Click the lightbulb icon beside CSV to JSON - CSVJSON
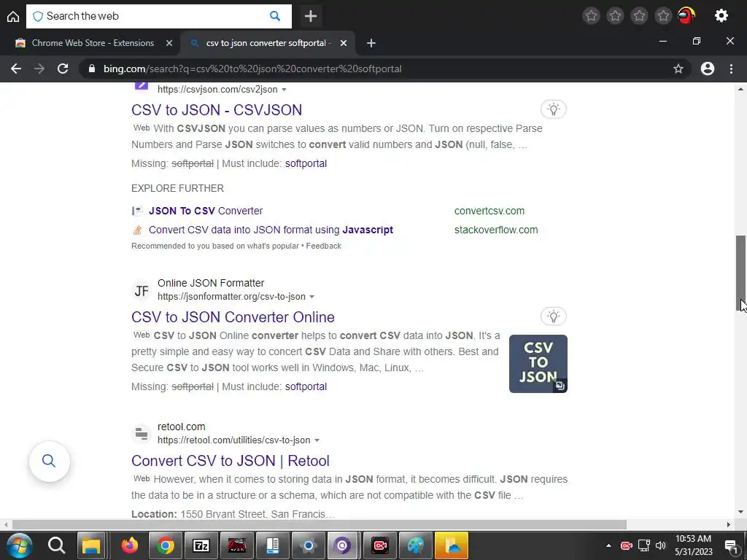Viewport: 747px width, 560px height. point(553,109)
